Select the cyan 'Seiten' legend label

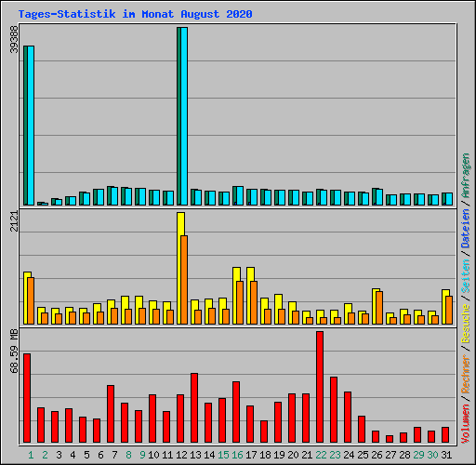[x=466, y=276]
